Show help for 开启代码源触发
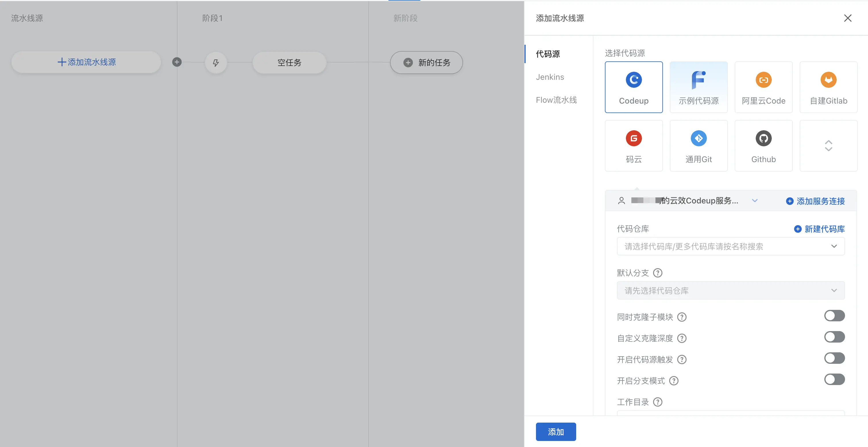Screen dimensions: 868x447 682,359
